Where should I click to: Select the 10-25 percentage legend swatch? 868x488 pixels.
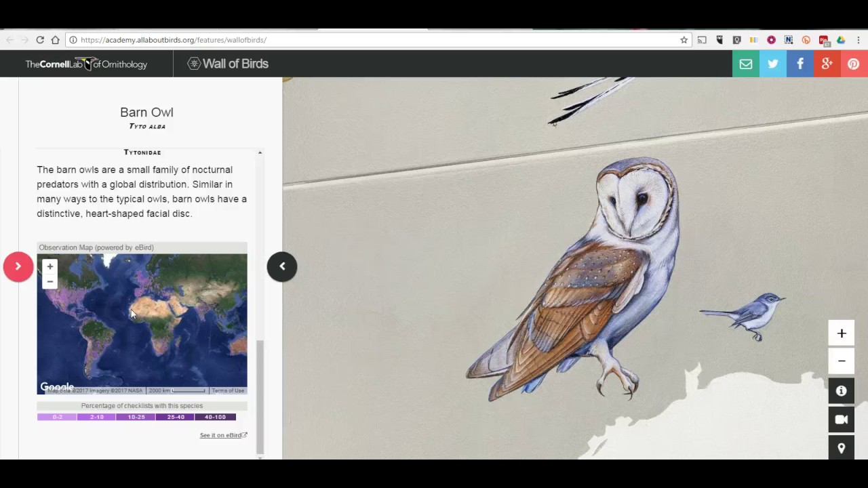click(136, 417)
